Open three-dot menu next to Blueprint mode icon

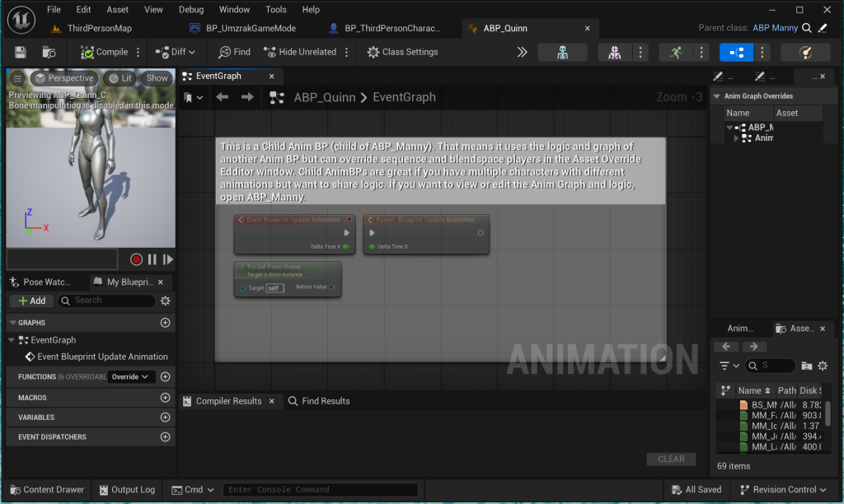tap(762, 52)
